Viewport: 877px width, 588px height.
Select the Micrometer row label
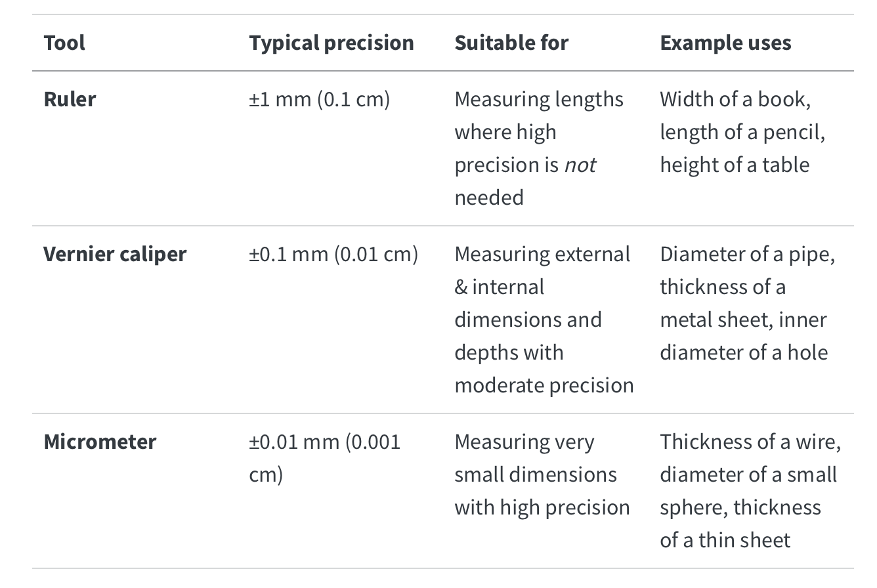point(100,442)
